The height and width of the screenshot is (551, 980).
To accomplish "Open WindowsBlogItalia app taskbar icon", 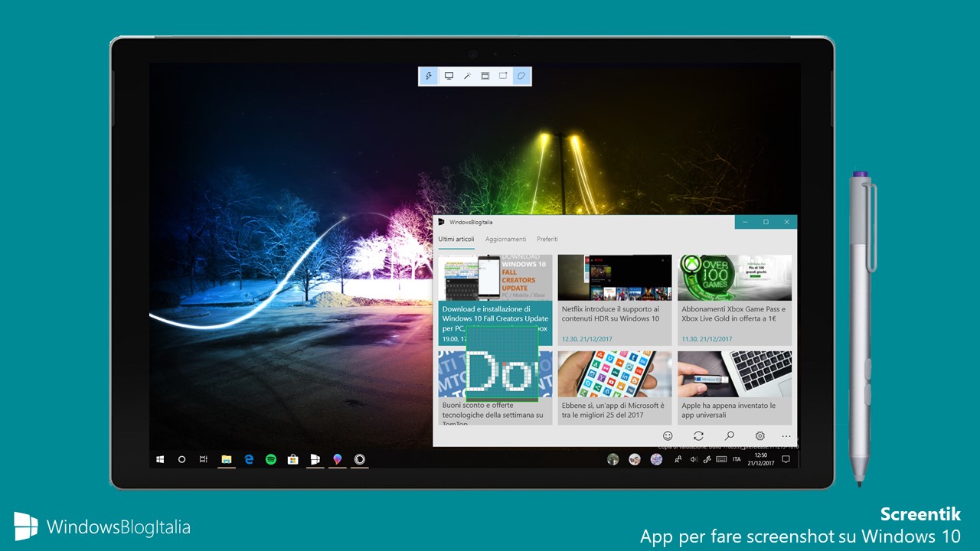I will (x=315, y=459).
